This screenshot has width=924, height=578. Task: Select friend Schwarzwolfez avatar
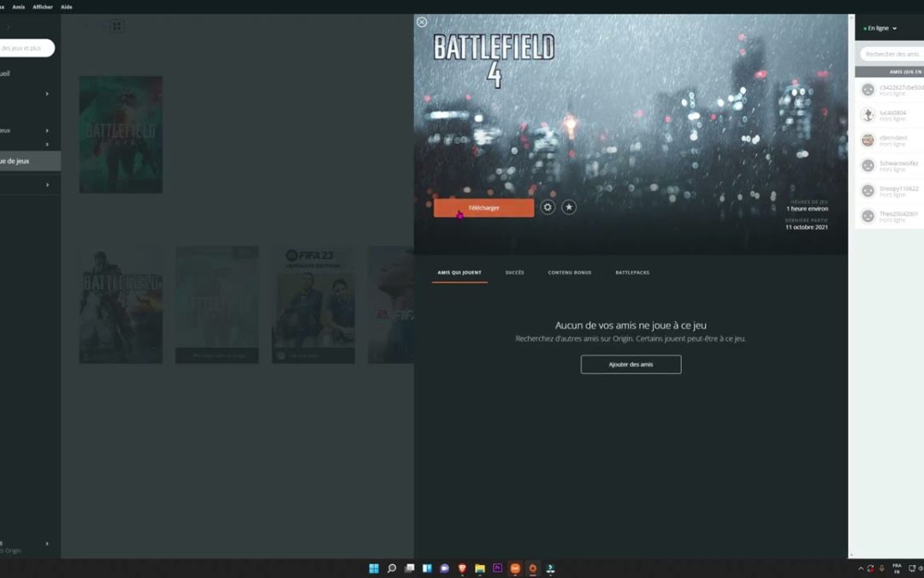point(868,166)
